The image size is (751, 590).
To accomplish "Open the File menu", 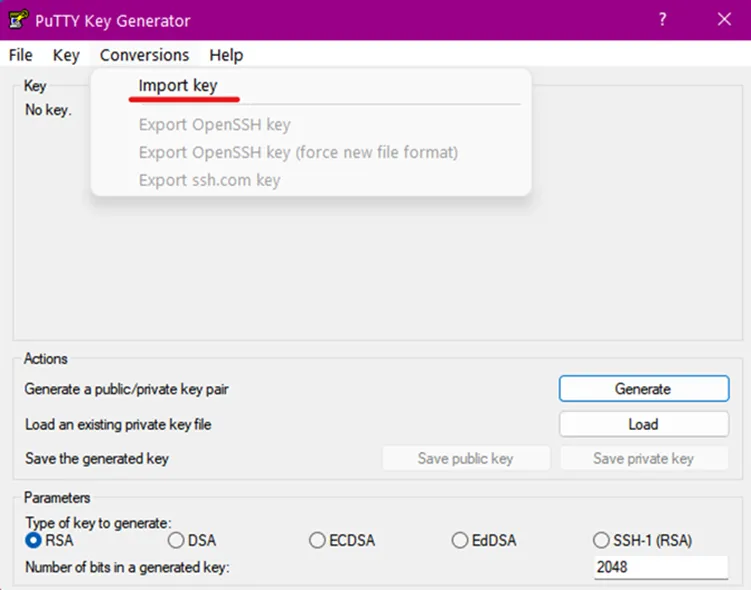I will [x=21, y=55].
